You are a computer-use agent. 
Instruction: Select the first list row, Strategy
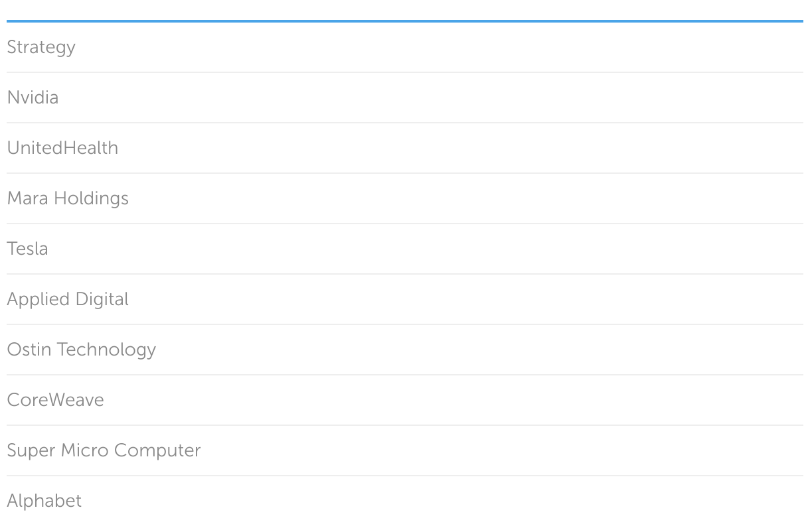coord(405,47)
